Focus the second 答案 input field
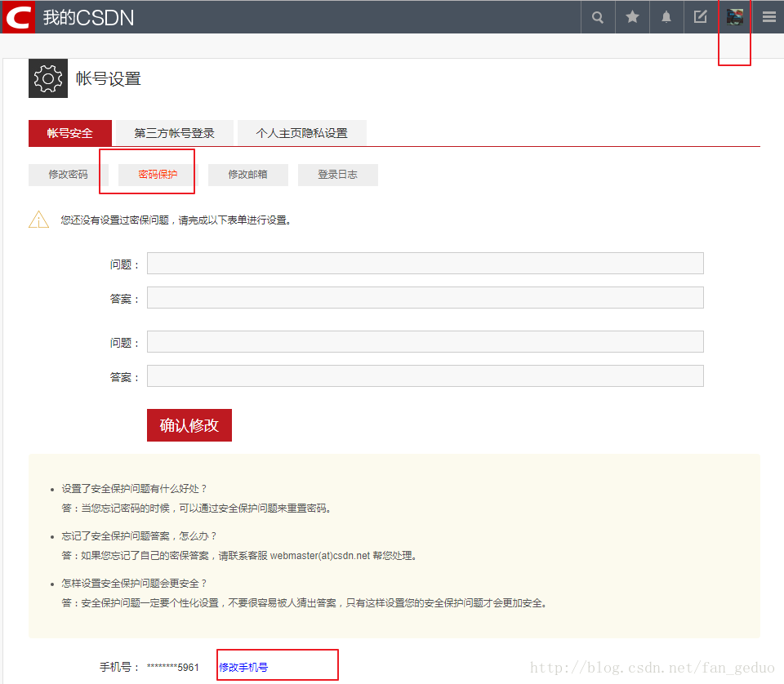 click(425, 375)
